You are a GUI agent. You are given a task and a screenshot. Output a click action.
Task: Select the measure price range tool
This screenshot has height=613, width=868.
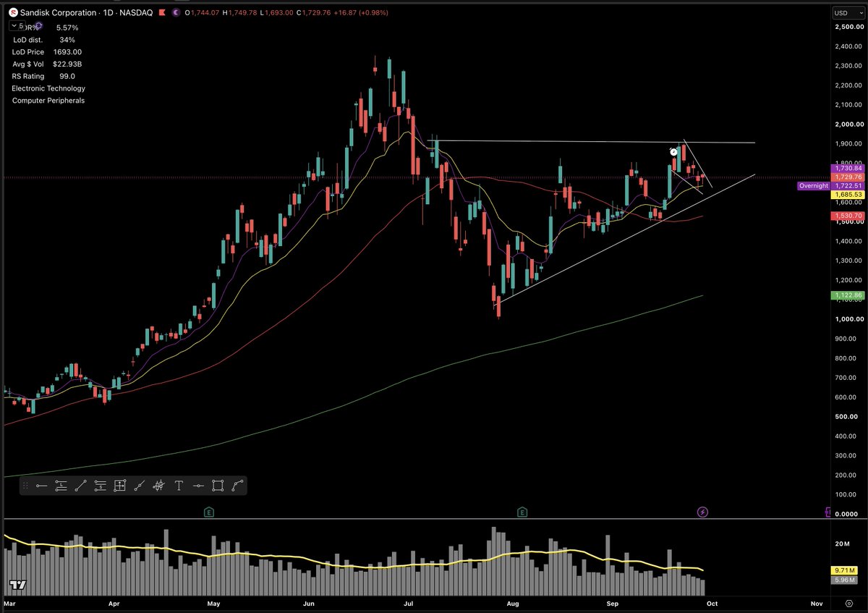[x=120, y=486]
